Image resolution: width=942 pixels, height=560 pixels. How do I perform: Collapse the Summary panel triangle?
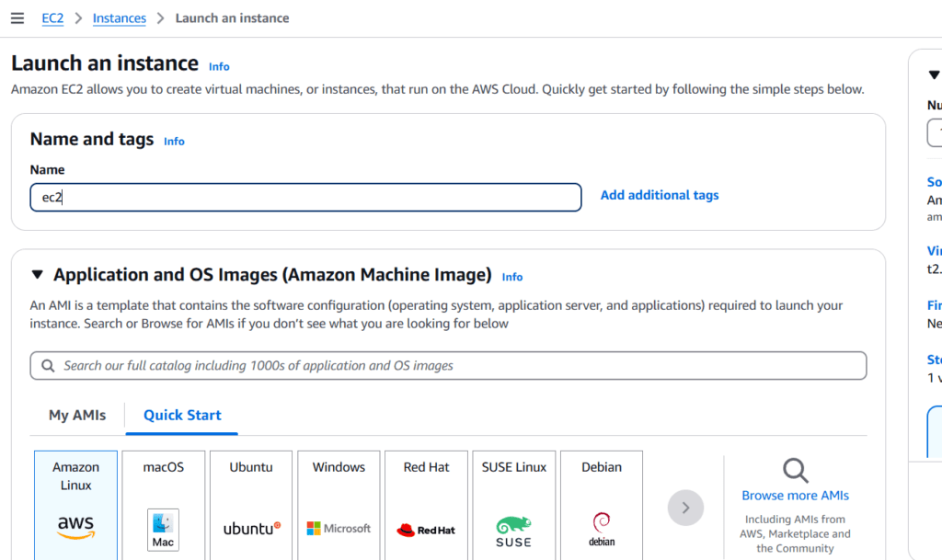click(x=934, y=74)
